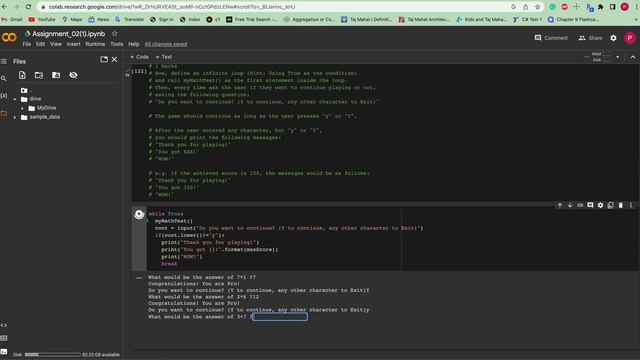Viewport: 640px width, 360px height.
Task: Add a comment to the cell
Action: (590, 205)
